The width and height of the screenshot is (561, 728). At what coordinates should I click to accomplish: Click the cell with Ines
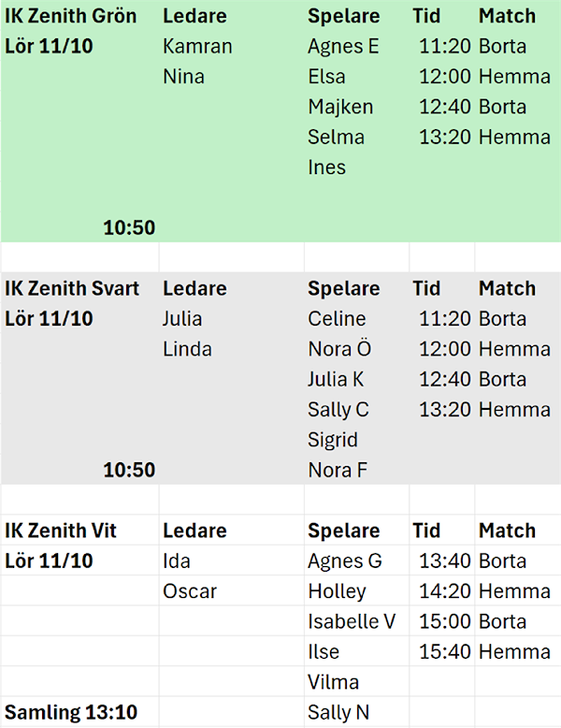327,167
